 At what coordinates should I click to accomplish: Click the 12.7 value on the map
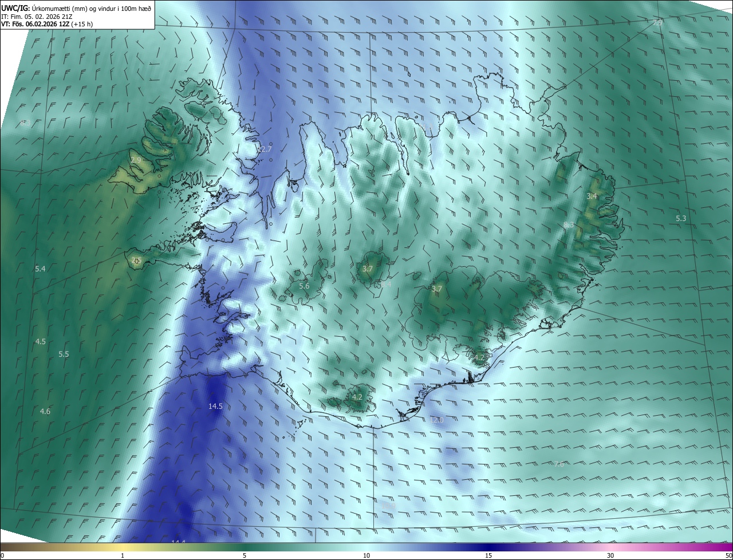click(x=265, y=149)
